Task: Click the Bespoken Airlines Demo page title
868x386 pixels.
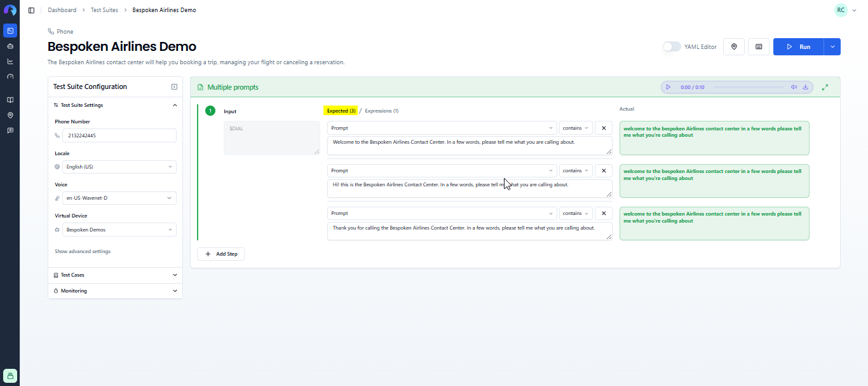Action: (x=122, y=46)
